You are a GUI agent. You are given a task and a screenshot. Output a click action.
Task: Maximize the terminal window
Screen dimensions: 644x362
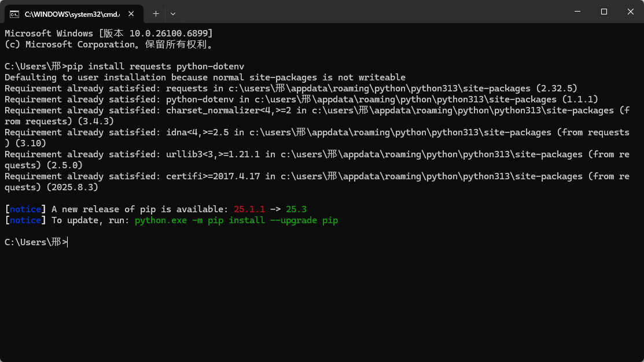603,12
